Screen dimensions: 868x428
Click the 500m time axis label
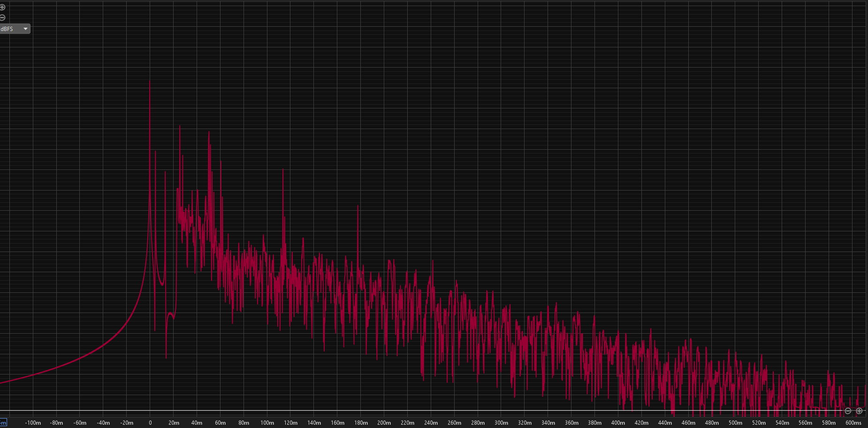pos(736,423)
